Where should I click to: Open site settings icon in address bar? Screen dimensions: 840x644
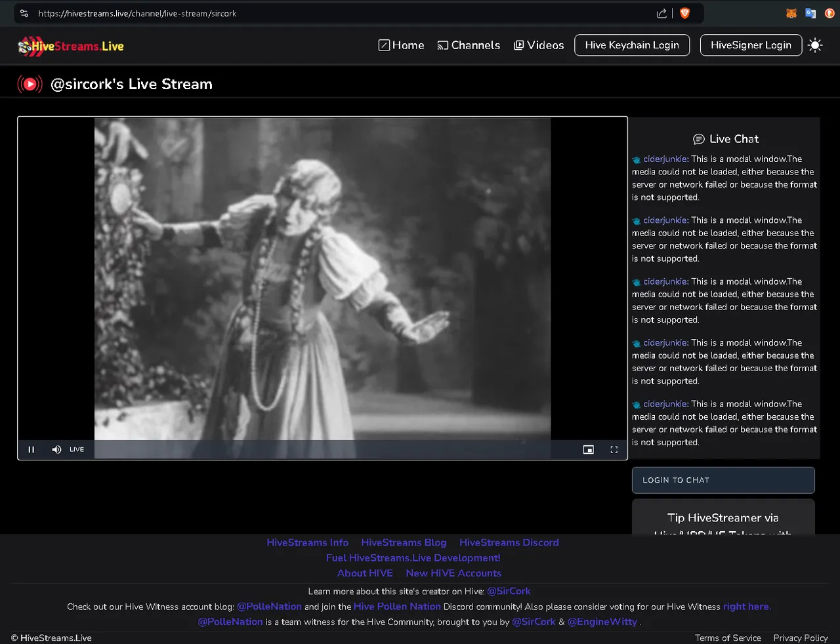(24, 13)
